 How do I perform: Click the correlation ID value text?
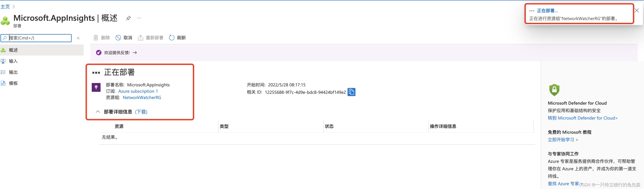click(305, 92)
